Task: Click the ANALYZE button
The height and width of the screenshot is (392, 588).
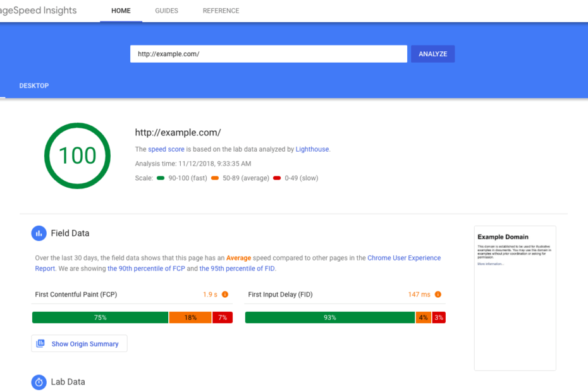Action: 432,54
